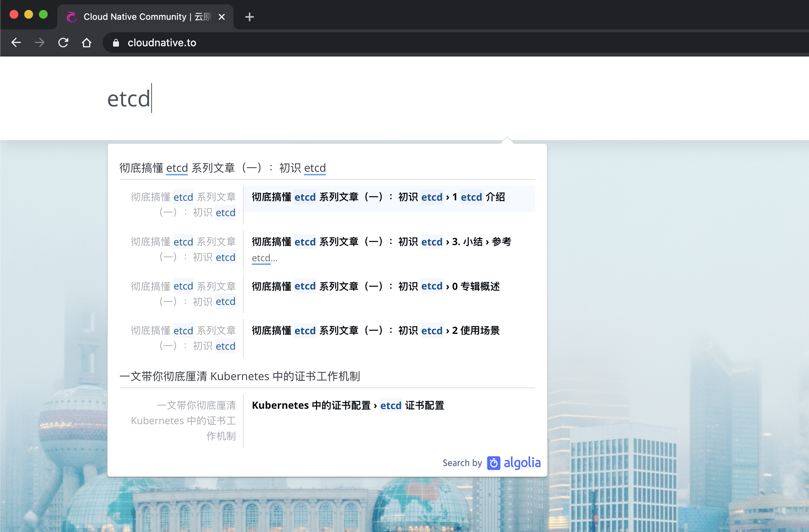
Task: Select the result 'etcd › 2 使用场景'
Action: point(376,331)
